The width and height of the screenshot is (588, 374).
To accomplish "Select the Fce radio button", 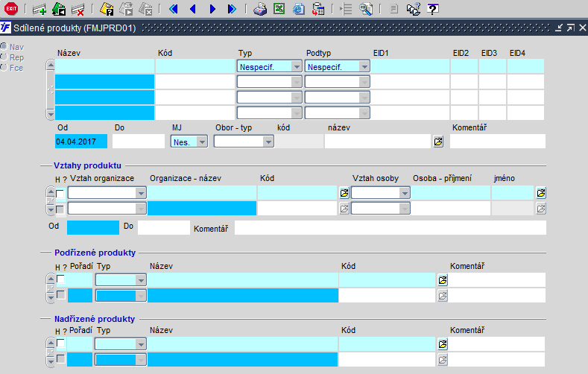I will tap(4, 68).
